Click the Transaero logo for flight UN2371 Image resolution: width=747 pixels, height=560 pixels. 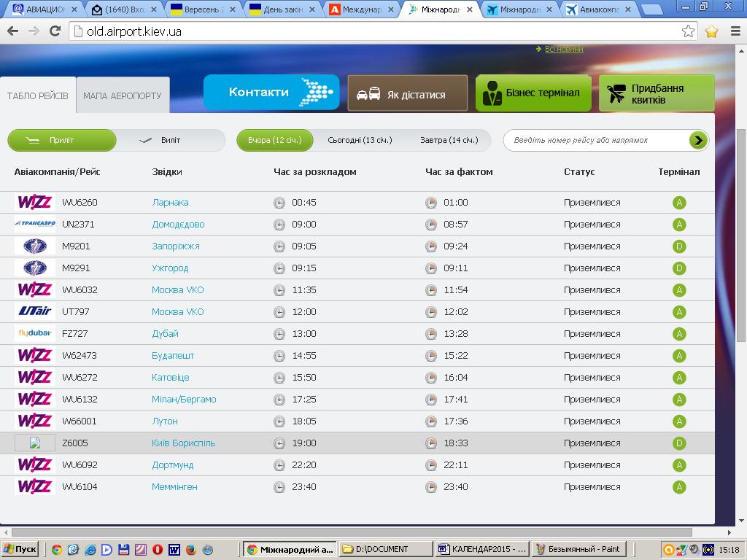point(34,224)
